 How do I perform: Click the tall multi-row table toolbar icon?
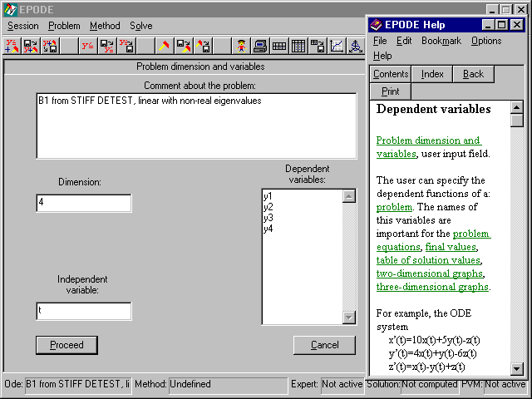[298, 47]
